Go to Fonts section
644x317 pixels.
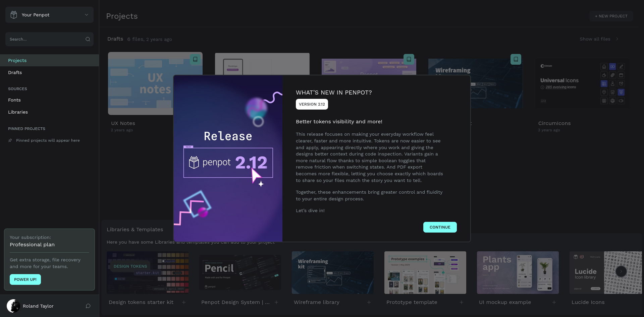[14, 100]
